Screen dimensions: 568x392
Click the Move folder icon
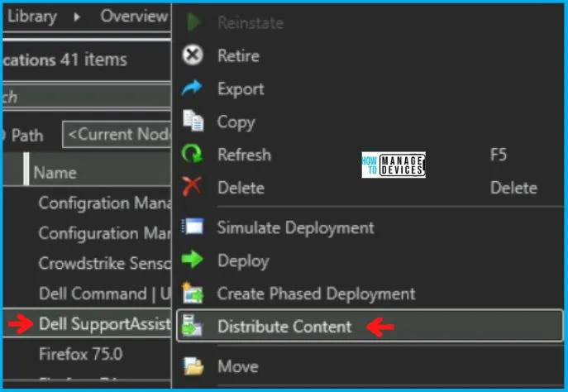[x=193, y=366]
